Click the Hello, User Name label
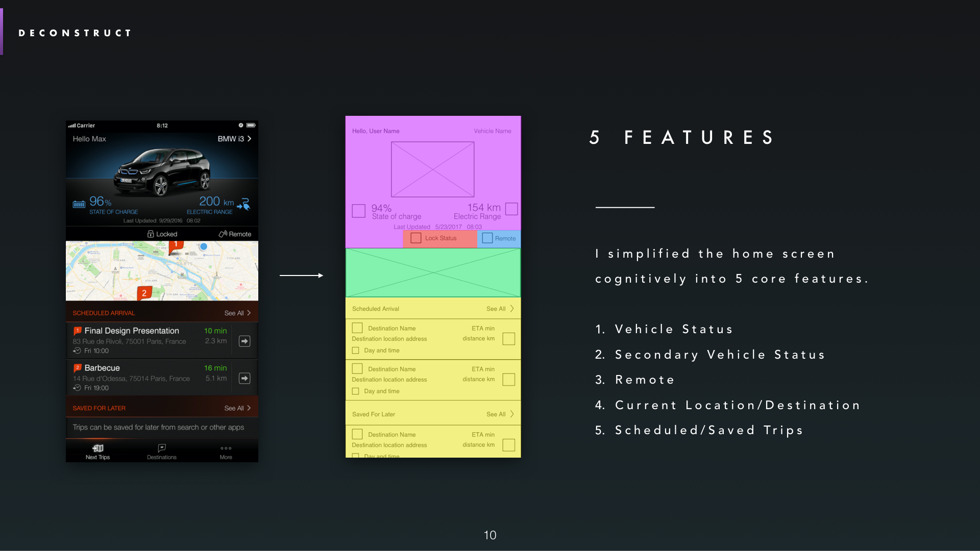Image resolution: width=980 pixels, height=551 pixels. (x=376, y=131)
